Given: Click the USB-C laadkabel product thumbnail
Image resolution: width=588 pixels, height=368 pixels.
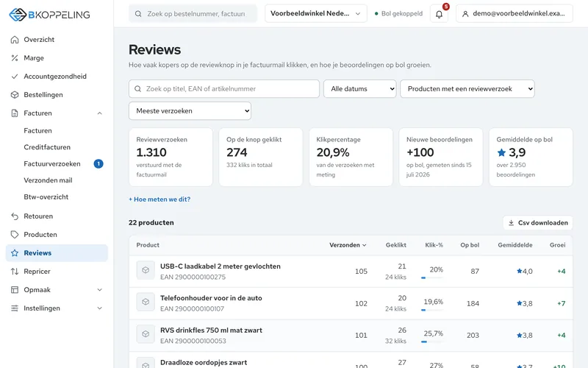Looking at the screenshot, I should [146, 270].
